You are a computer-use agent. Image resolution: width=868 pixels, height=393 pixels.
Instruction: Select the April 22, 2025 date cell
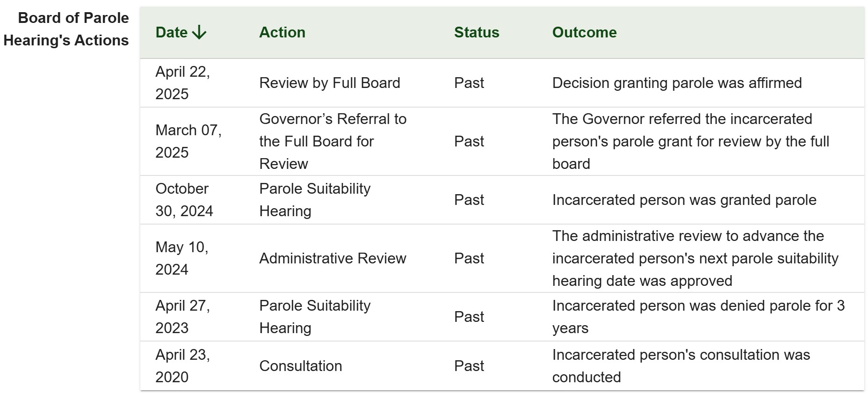(x=182, y=83)
